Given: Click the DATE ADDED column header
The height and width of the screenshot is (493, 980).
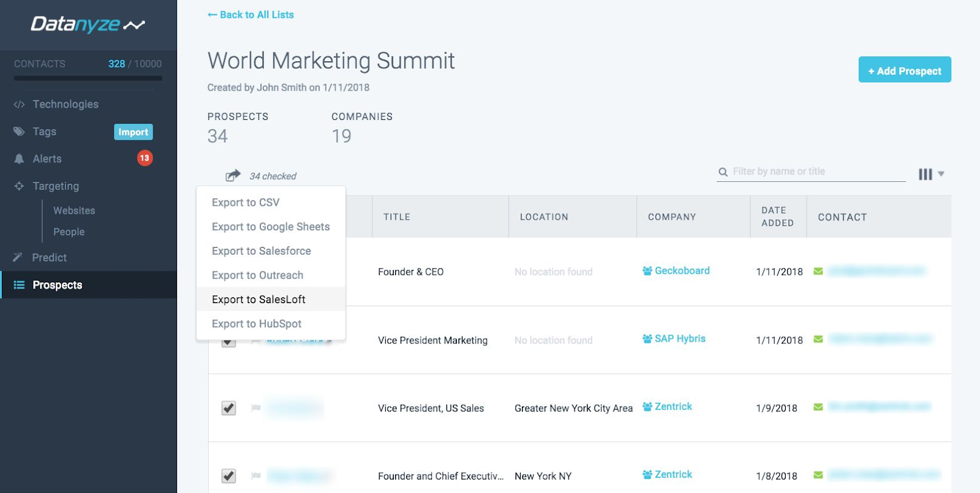Looking at the screenshot, I should coord(777,217).
